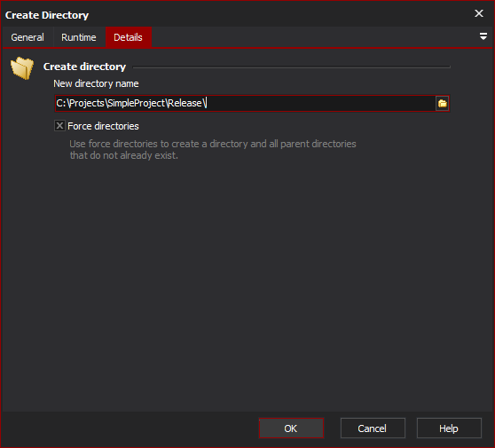
Task: Close the Create Directory dialog
Action: 479,13
